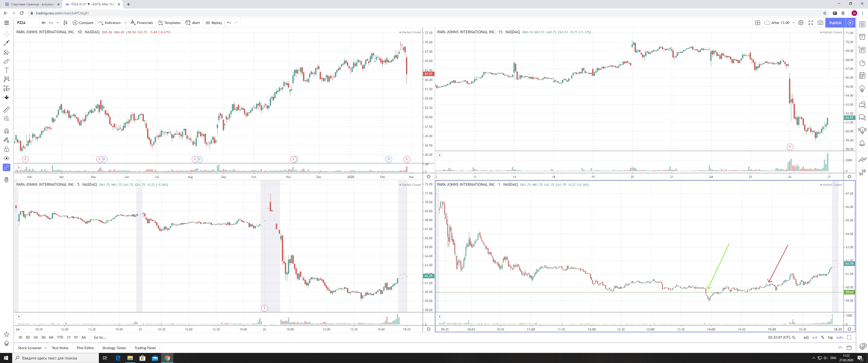Take a chart snapshot with camera icon

coord(820,22)
